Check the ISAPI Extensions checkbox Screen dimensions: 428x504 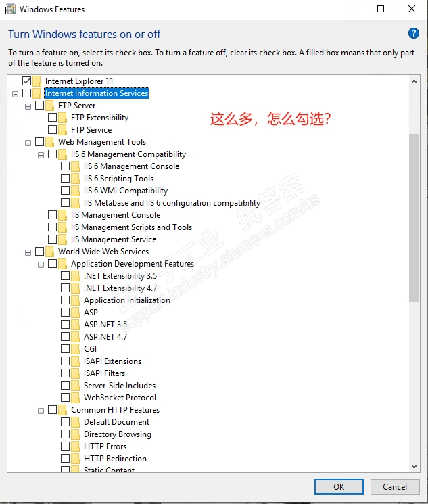[65, 361]
